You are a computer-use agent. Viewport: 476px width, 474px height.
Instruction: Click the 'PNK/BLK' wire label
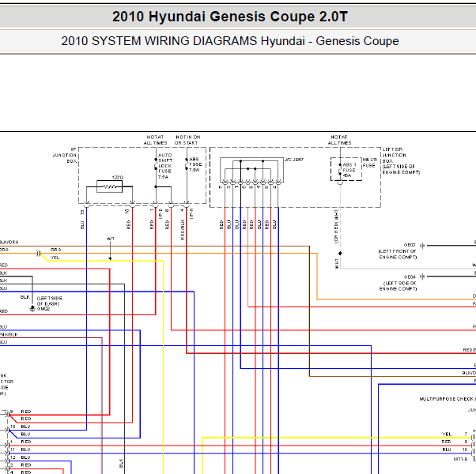9,334
